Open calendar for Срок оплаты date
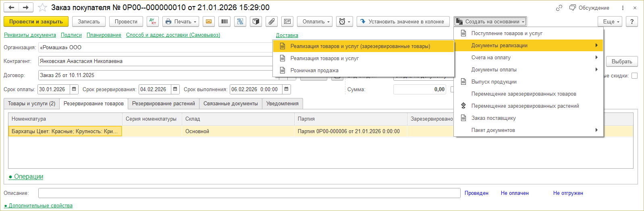Viewport: 644px width, 211px height. click(x=74, y=89)
